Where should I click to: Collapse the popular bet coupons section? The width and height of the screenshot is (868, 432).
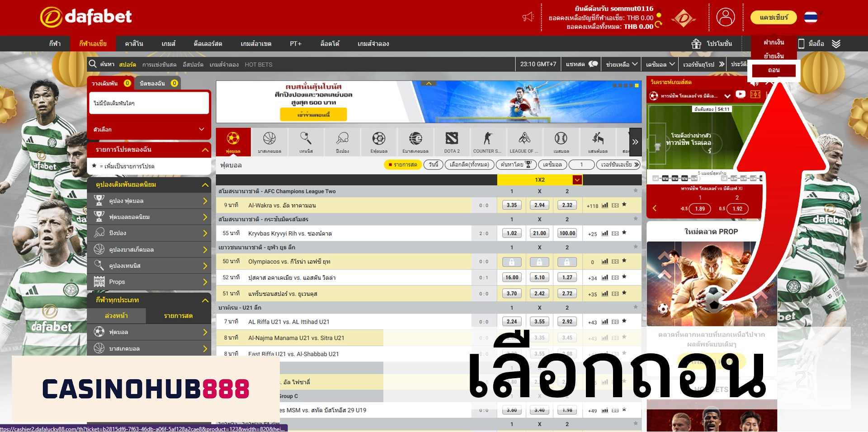[205, 185]
